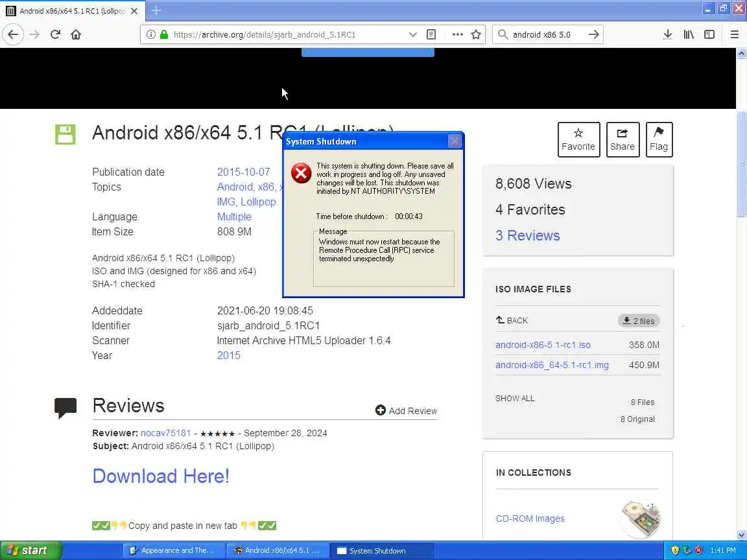Image resolution: width=747 pixels, height=560 pixels.
Task: Click the RPC service message text
Action: tap(380, 250)
